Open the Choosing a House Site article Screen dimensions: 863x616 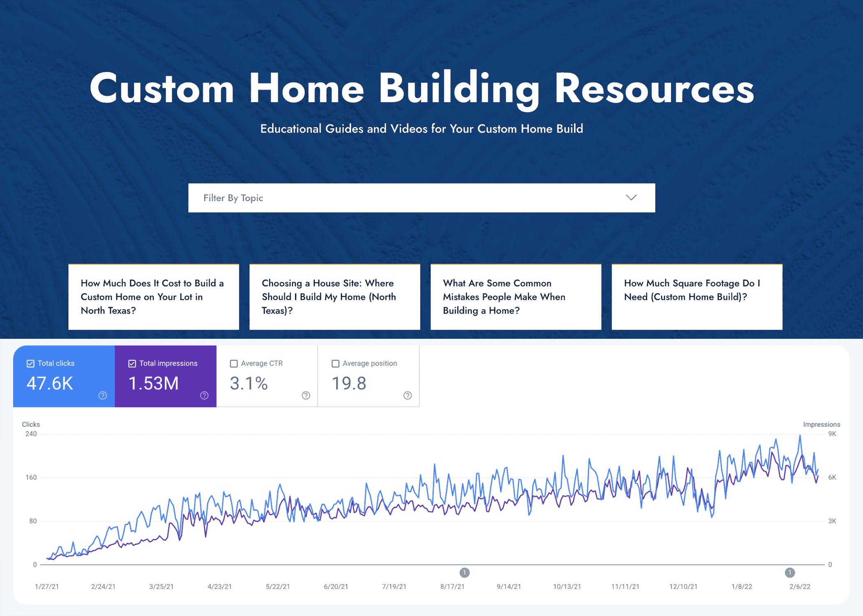point(335,297)
